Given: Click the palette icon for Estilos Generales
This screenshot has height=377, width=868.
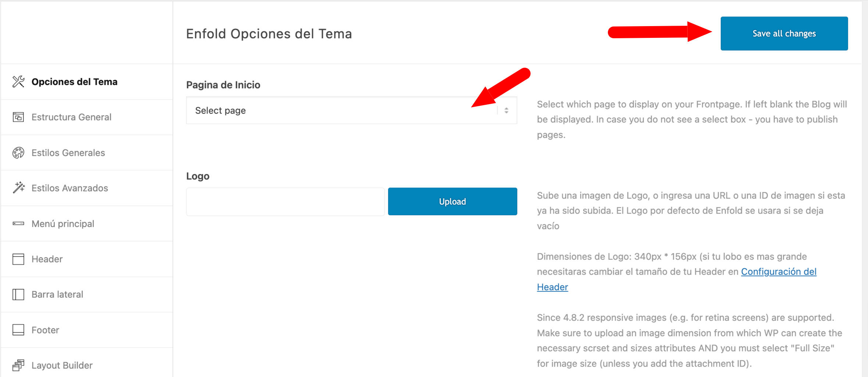Looking at the screenshot, I should 18,153.
